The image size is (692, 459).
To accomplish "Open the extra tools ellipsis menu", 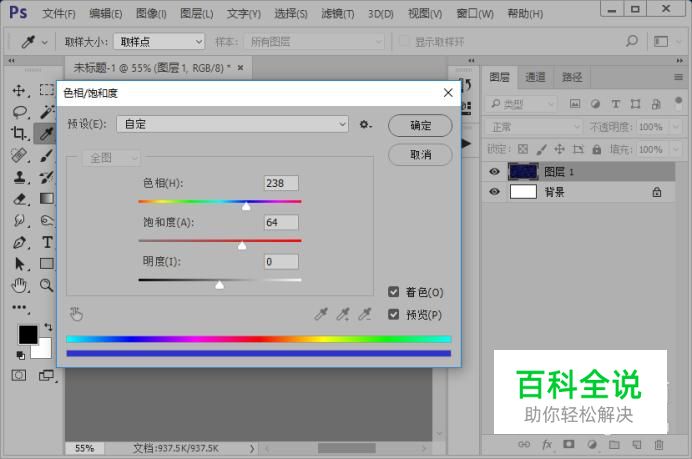I will 19,307.
